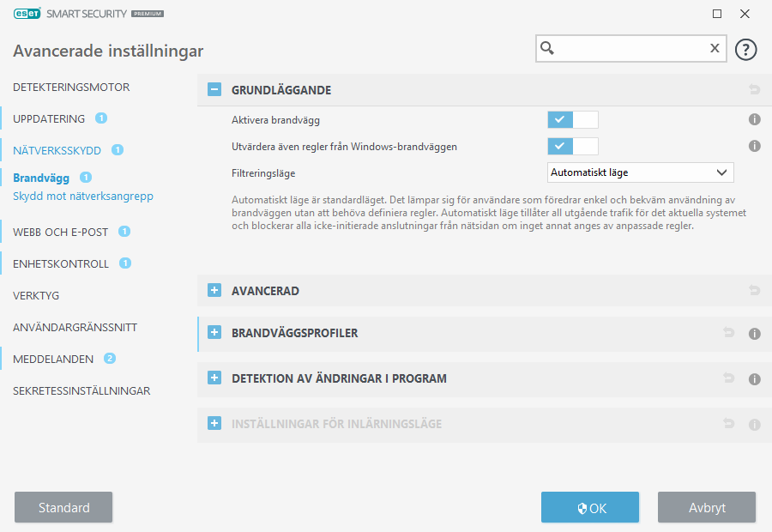Viewport: 772px width, 532px height.
Task: Open the help question mark icon
Action: [x=745, y=50]
